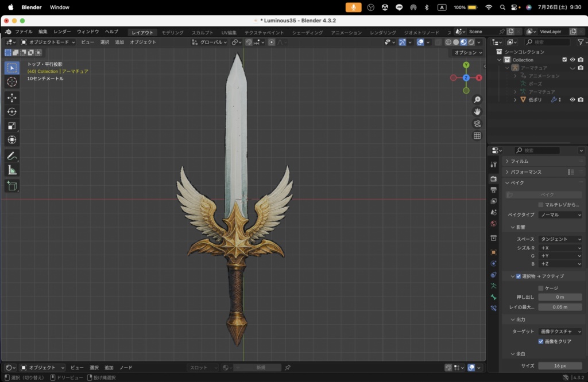Select material preview viewport shading

click(463, 42)
